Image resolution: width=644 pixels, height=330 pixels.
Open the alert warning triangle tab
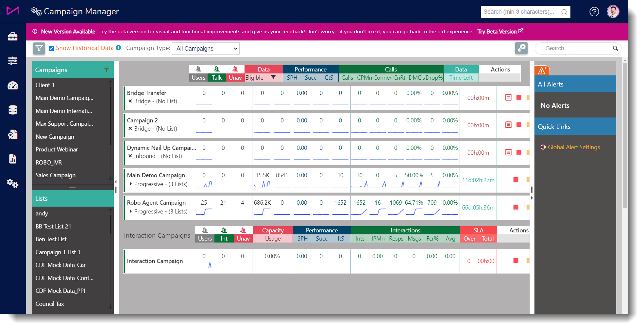click(x=542, y=71)
